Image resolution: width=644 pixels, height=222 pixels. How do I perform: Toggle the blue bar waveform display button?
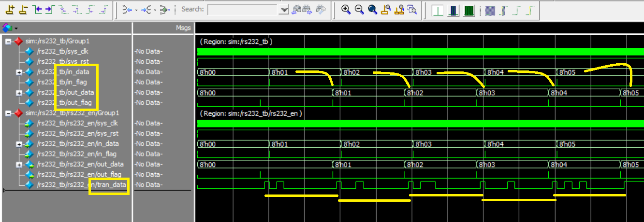coord(454,10)
